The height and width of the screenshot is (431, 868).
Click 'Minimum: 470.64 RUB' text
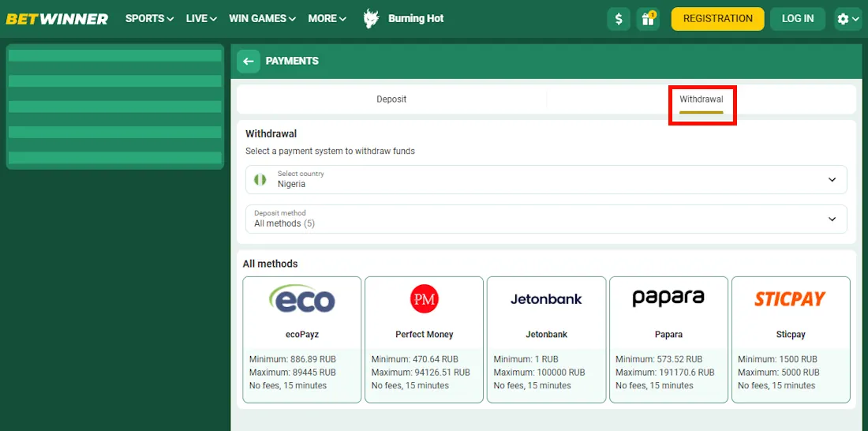pos(414,359)
